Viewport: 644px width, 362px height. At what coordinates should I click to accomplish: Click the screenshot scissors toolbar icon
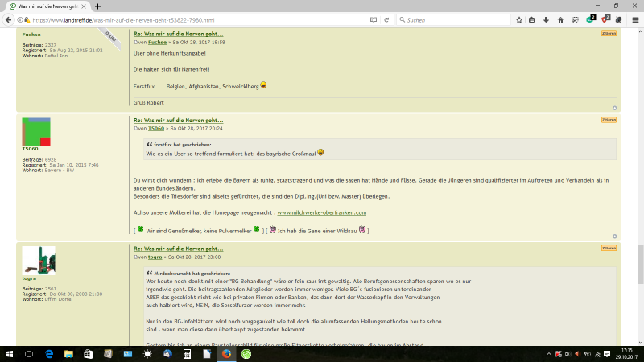coord(575,19)
